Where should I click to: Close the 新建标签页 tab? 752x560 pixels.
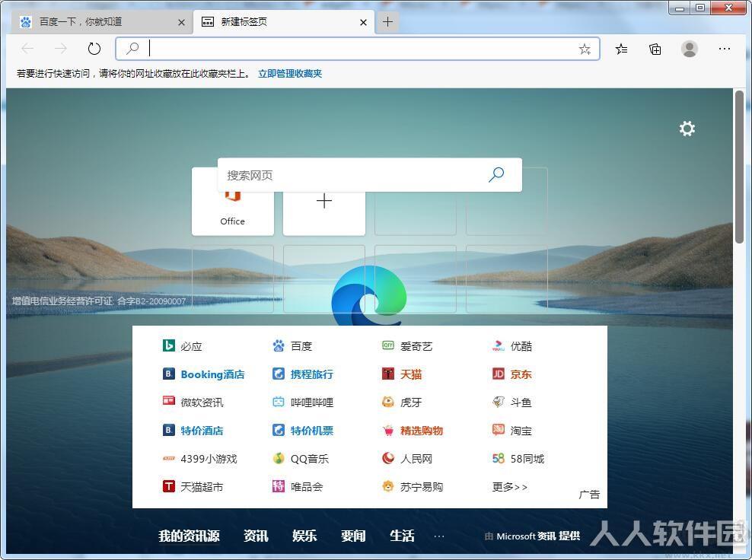pos(363,22)
